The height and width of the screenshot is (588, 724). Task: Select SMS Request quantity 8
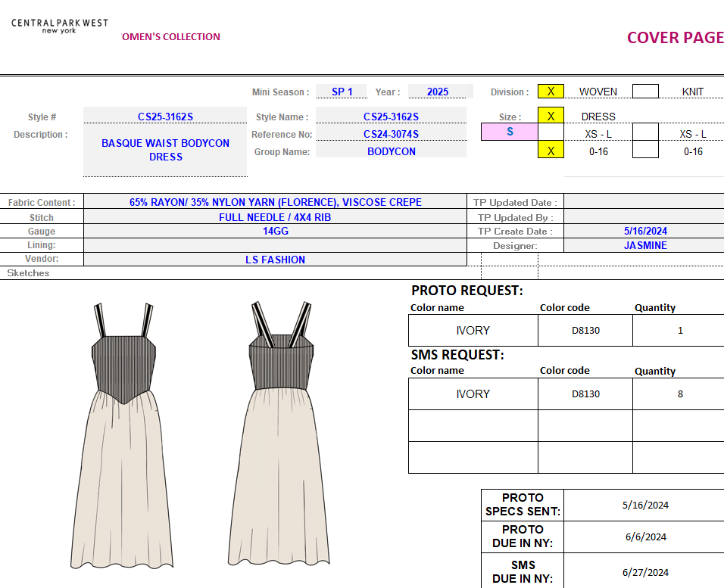[679, 394]
